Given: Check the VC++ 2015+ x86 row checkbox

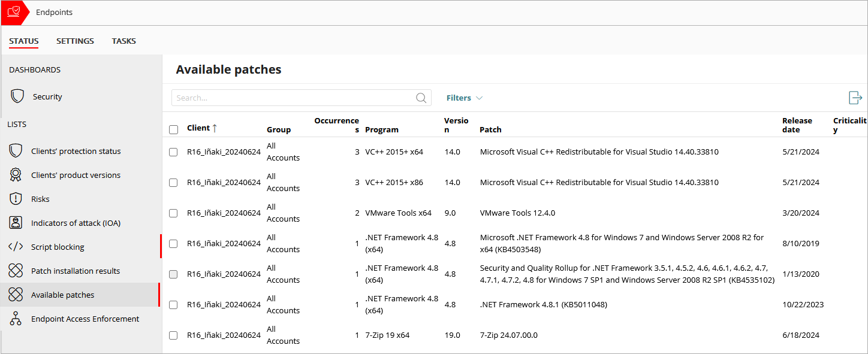Looking at the screenshot, I should [x=173, y=183].
